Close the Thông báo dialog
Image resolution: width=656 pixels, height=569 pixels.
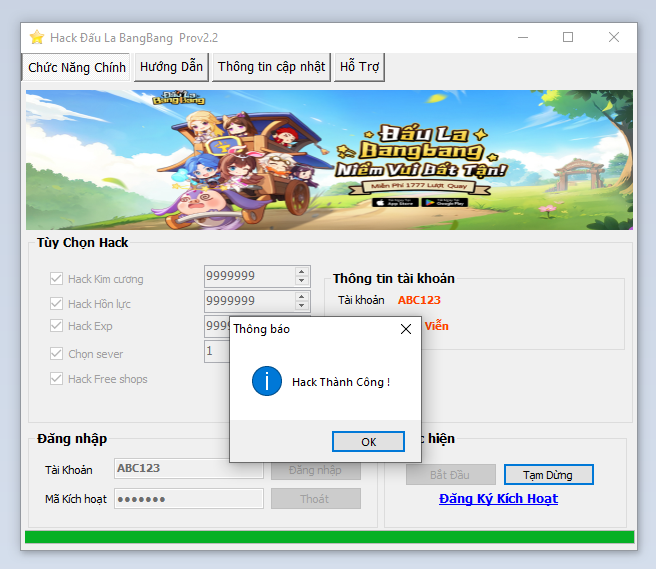click(405, 329)
